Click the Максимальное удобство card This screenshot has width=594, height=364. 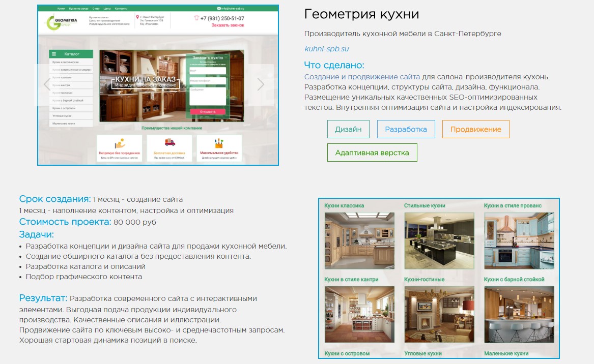tap(219, 148)
